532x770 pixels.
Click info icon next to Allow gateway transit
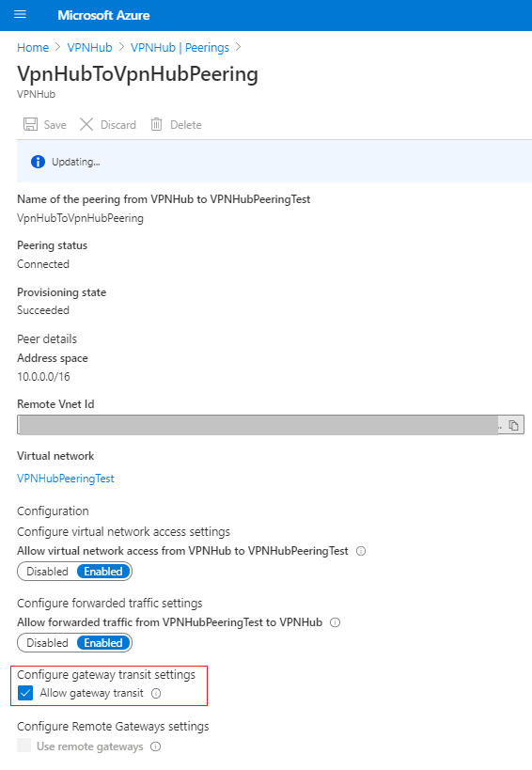[156, 694]
